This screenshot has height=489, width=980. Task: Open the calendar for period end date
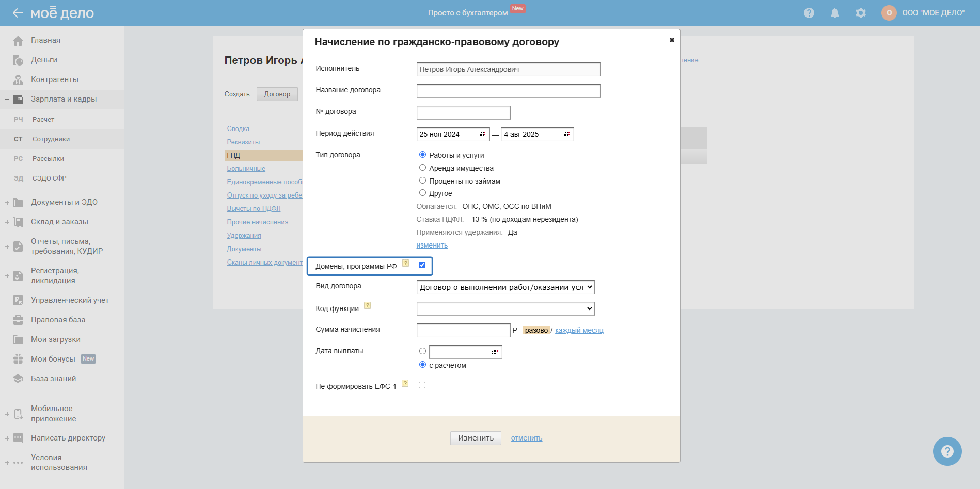[566, 134]
